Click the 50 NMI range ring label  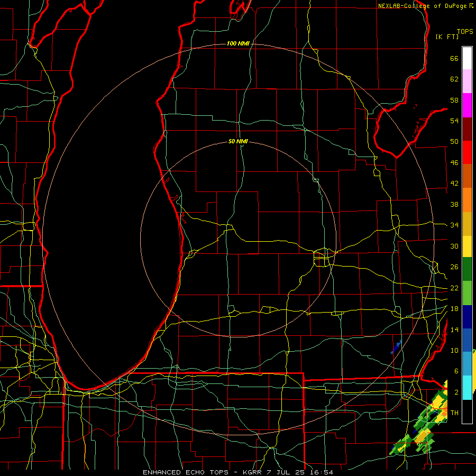click(238, 141)
